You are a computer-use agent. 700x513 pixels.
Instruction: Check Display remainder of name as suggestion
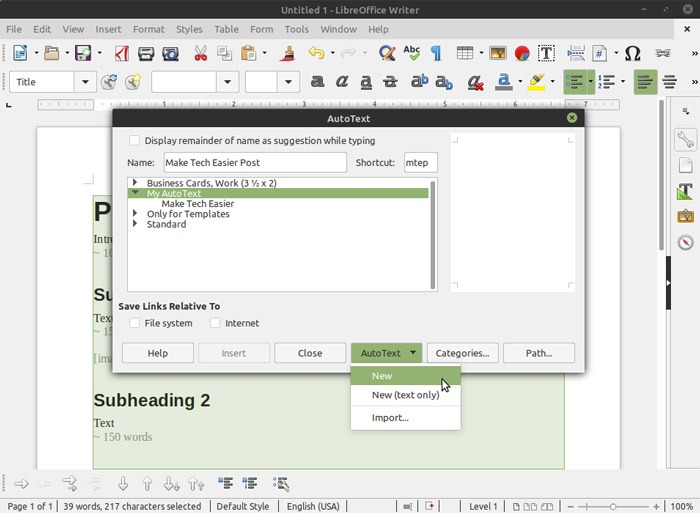click(x=134, y=141)
